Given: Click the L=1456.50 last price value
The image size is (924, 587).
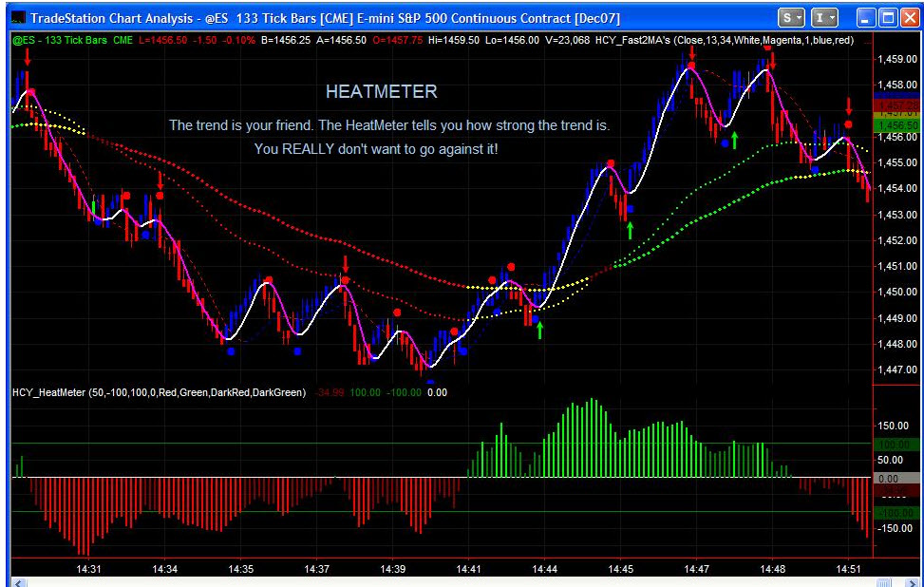Looking at the screenshot, I should pyautogui.click(x=162, y=41).
